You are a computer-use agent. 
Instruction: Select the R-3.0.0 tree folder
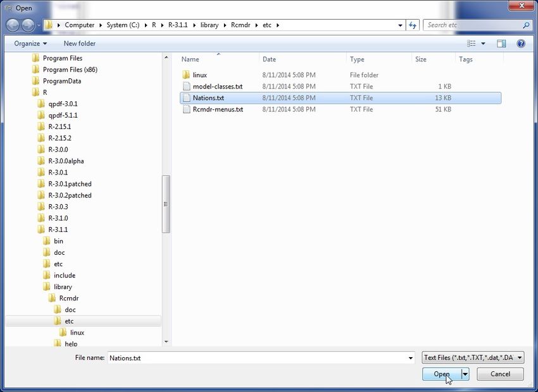coord(58,149)
